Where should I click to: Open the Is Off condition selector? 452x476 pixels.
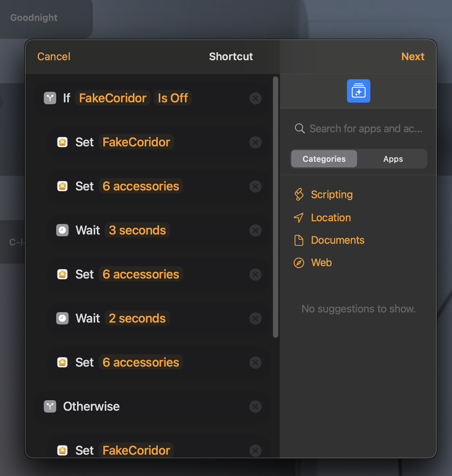point(172,98)
